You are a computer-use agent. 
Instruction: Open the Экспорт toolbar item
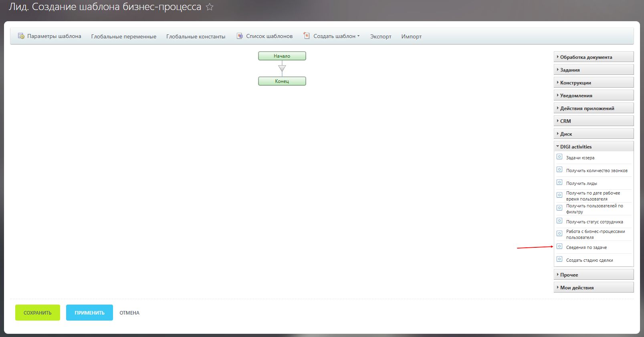point(380,36)
